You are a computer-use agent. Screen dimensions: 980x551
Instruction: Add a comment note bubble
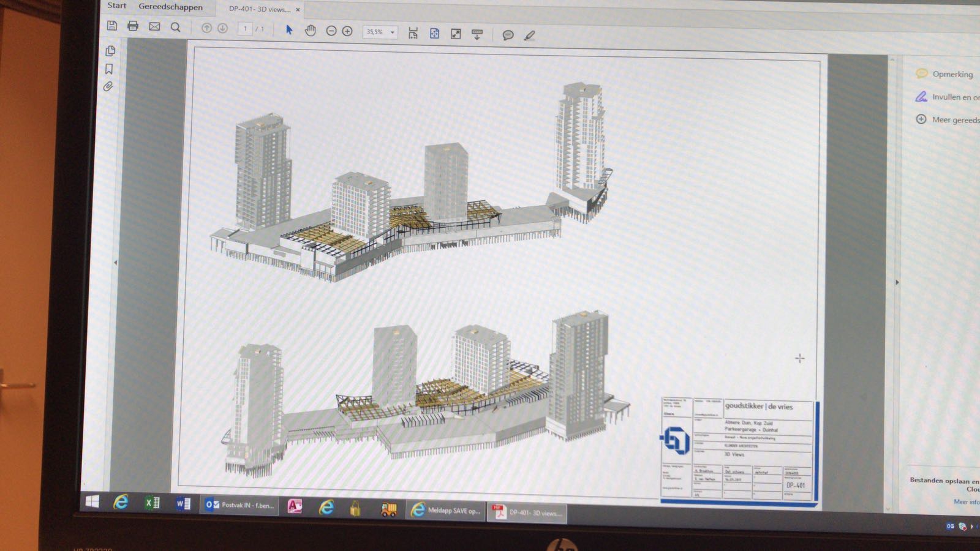tap(508, 35)
